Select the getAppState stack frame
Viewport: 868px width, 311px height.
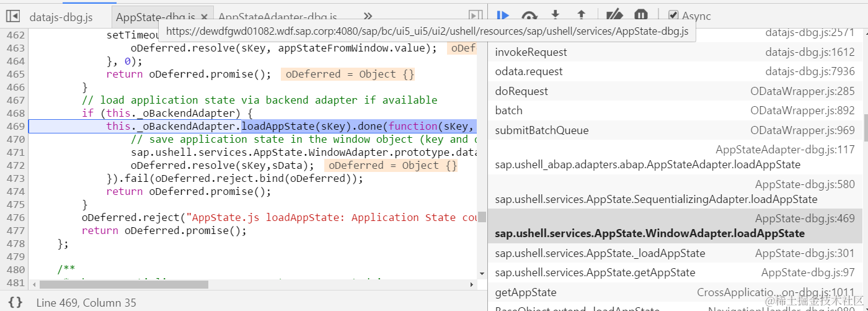coord(675,292)
